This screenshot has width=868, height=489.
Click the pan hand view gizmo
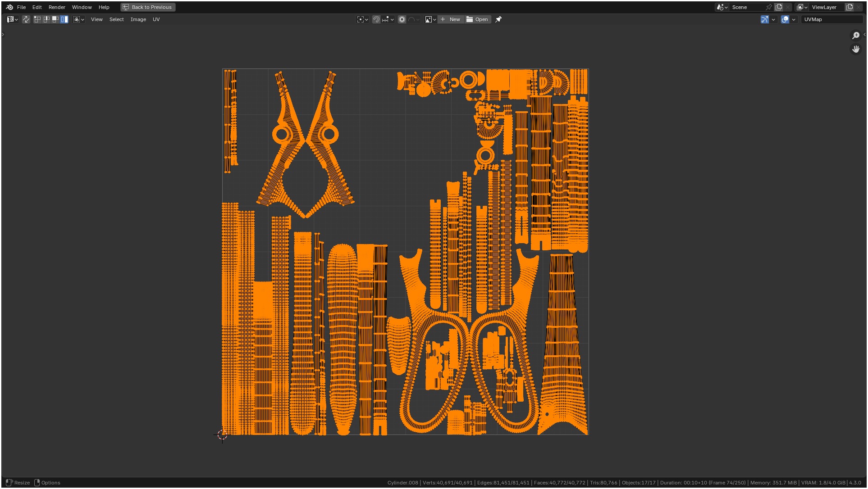click(855, 49)
